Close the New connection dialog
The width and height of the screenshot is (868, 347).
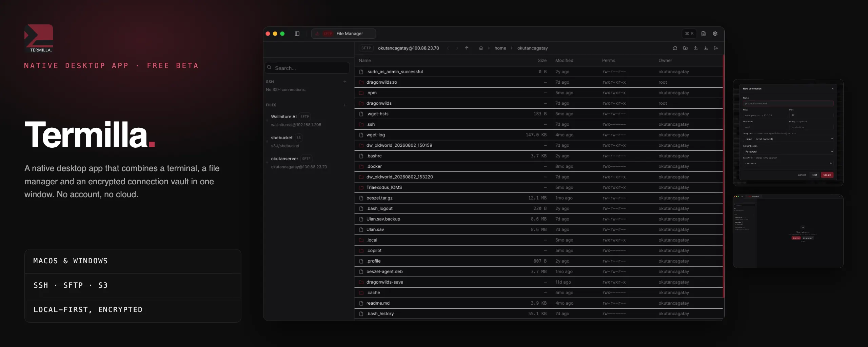pos(832,89)
